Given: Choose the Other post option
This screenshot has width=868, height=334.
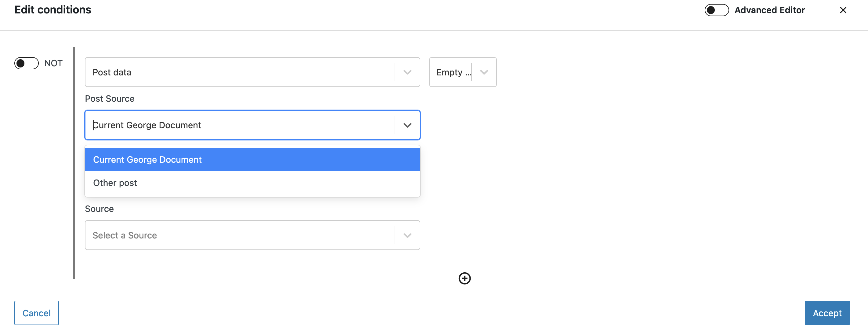Looking at the screenshot, I should click(x=252, y=183).
